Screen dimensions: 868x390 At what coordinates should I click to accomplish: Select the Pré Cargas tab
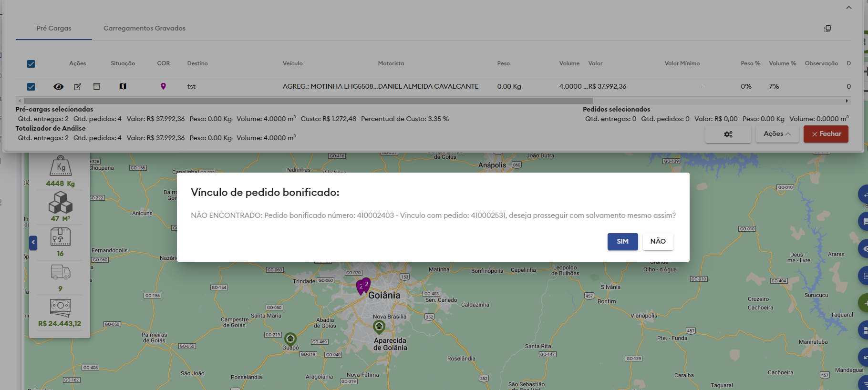tap(54, 28)
